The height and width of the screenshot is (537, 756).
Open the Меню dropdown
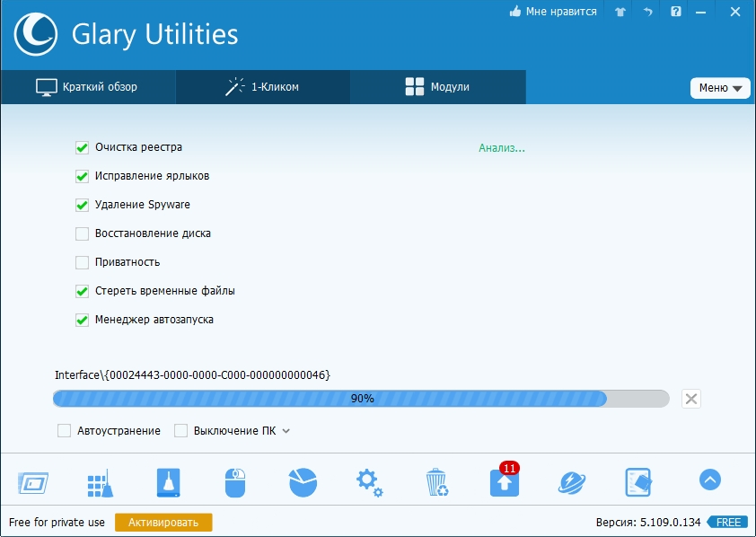point(720,88)
